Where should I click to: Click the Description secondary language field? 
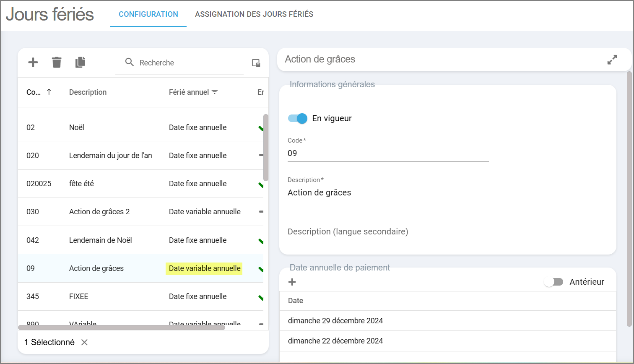click(x=388, y=232)
